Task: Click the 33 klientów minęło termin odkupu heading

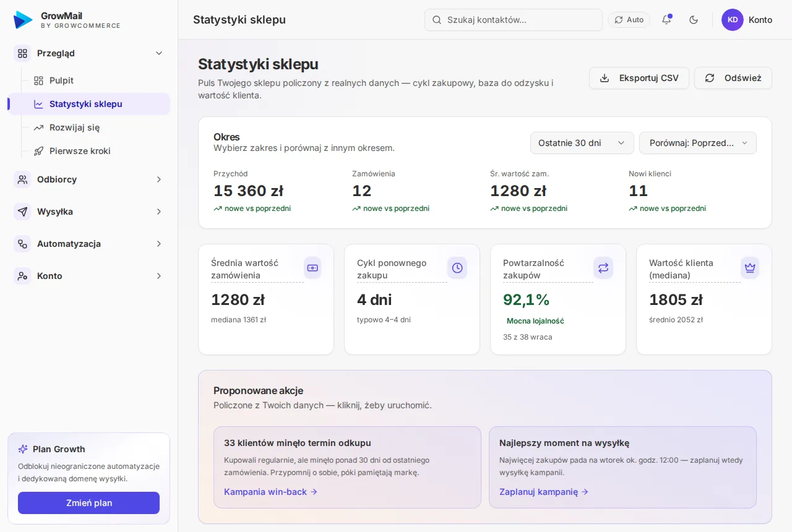Action: [x=298, y=443]
